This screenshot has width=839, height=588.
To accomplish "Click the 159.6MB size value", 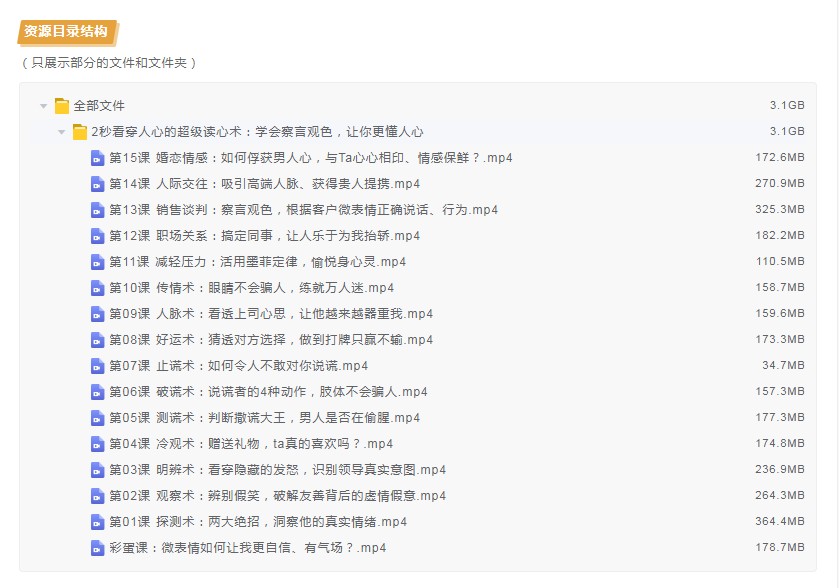I will tap(780, 314).
